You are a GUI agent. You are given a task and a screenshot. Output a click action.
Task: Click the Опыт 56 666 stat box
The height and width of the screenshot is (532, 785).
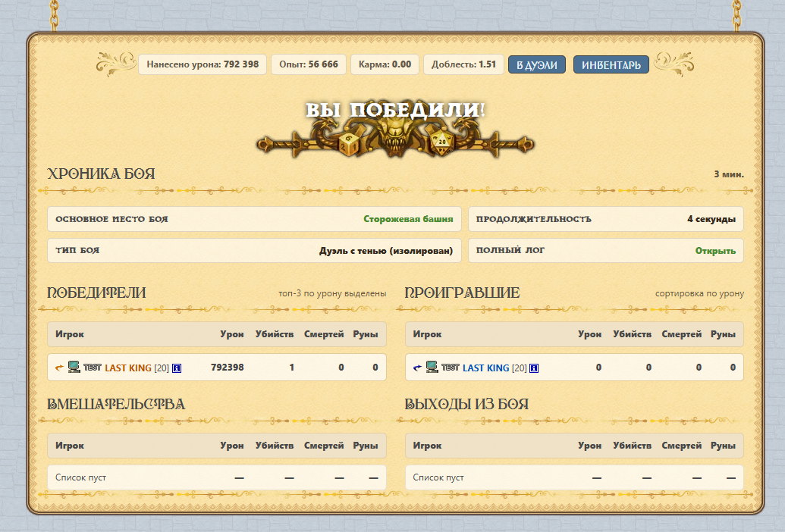click(x=309, y=64)
